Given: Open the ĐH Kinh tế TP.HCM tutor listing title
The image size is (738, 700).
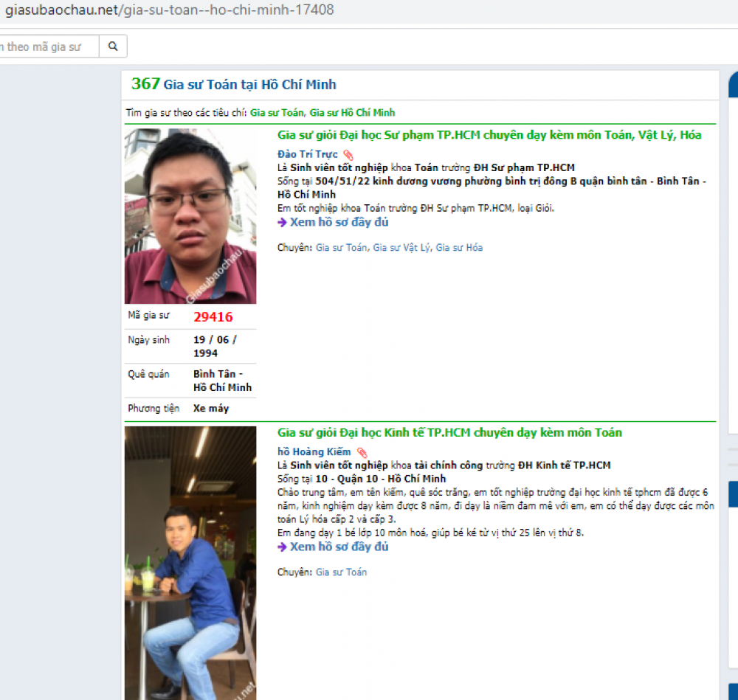Looking at the screenshot, I should point(449,432).
